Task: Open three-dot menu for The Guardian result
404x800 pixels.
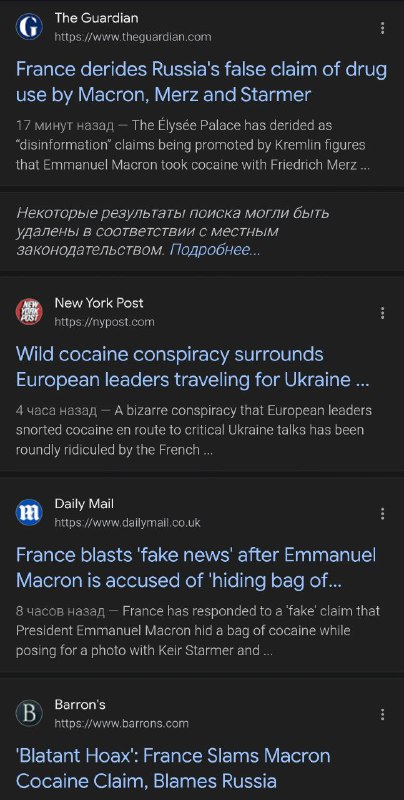Action: 383,28
